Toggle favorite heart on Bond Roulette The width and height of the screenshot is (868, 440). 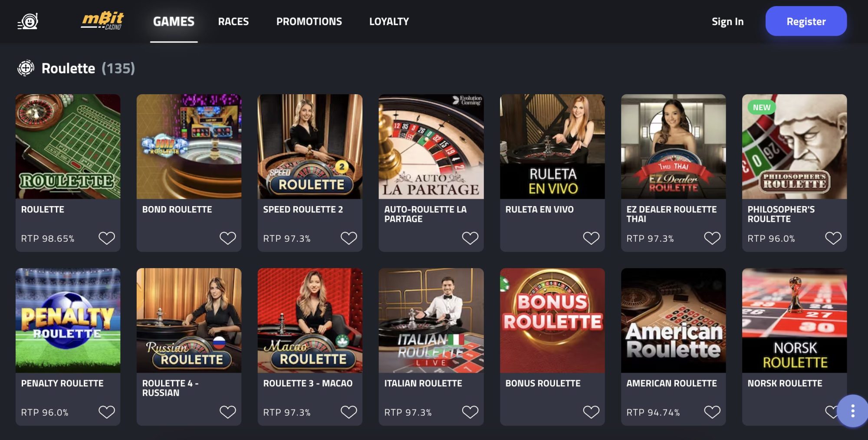coord(227,238)
